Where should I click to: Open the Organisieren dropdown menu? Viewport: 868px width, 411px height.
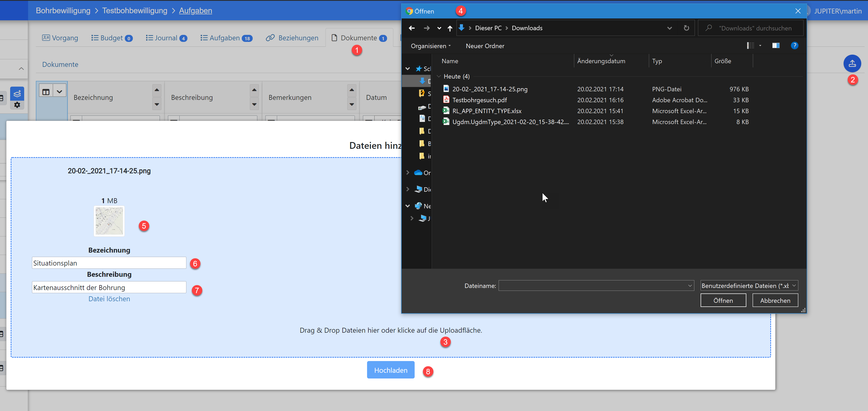tap(430, 46)
